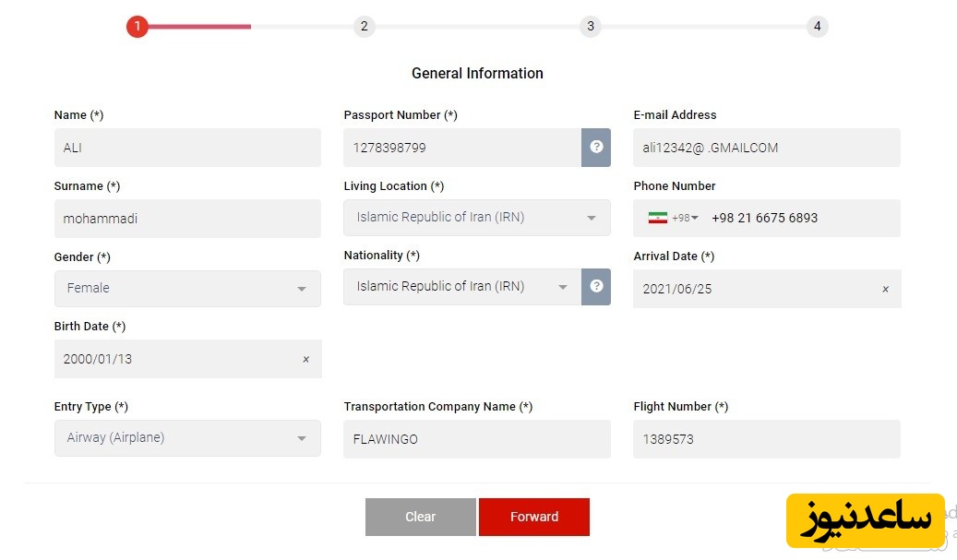This screenshot has width=957, height=560.
Task: Open the Gender dropdown
Action: 187,289
